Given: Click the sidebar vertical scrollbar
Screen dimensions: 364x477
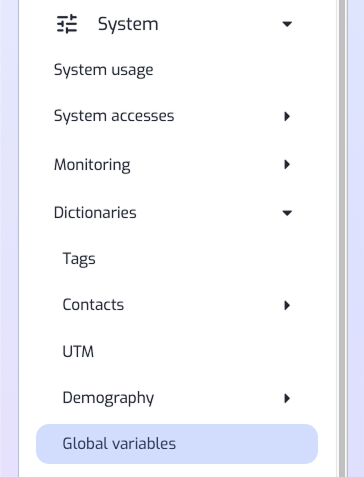Looking at the screenshot, I should coord(342,238).
